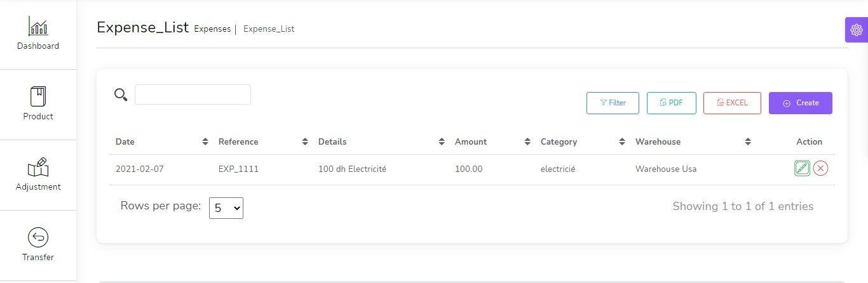The image size is (868, 283).
Task: Focus the expense search field
Action: point(193,95)
